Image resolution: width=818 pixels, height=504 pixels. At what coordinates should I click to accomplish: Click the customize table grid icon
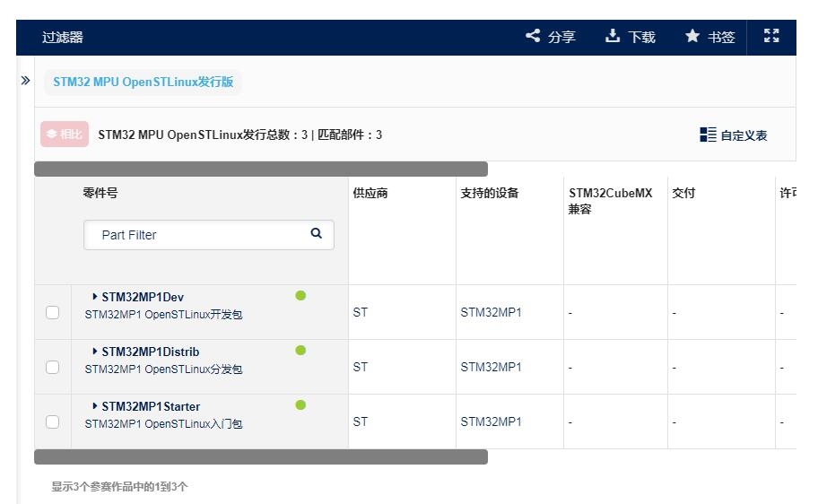point(708,135)
